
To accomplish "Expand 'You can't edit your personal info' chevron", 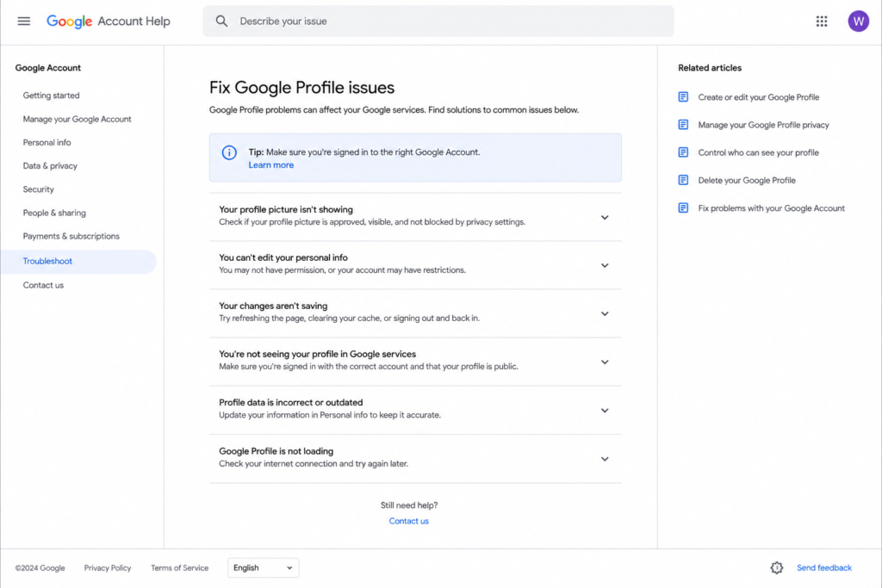I will [x=605, y=265].
